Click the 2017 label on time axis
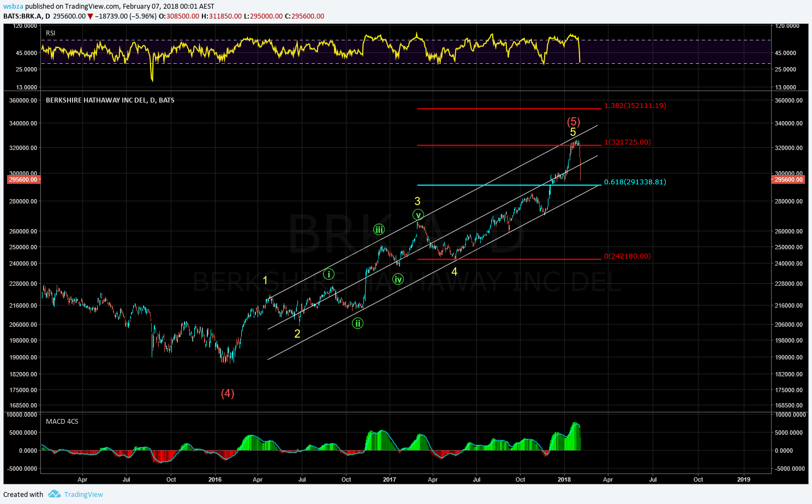Image resolution: width=812 pixels, height=504 pixels. point(390,480)
